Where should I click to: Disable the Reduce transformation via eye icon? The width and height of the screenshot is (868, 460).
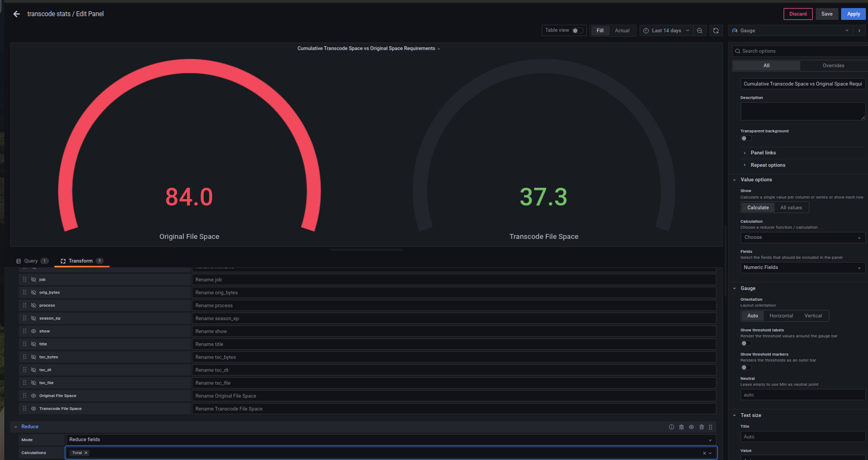pos(692,427)
